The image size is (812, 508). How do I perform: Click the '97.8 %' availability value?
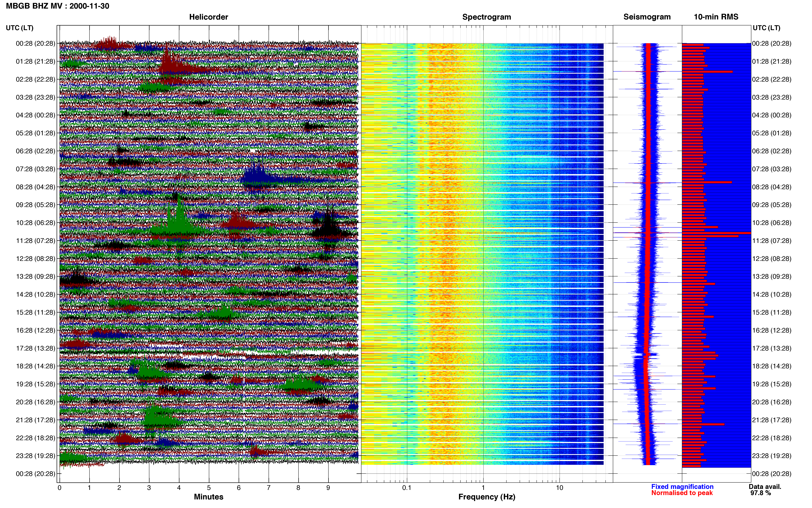click(x=761, y=493)
